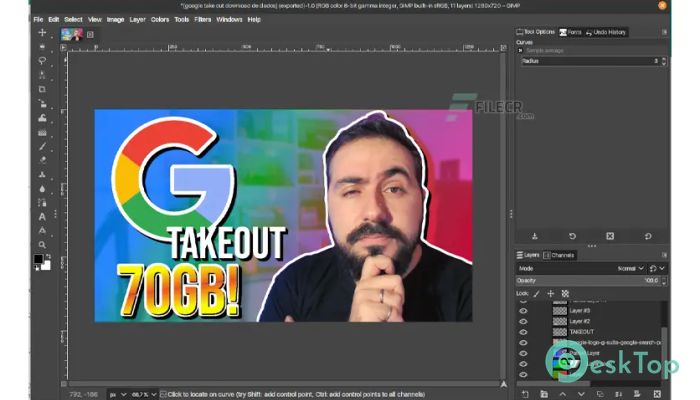Save tool preset in Tool Options
The image size is (700, 400).
(x=534, y=236)
